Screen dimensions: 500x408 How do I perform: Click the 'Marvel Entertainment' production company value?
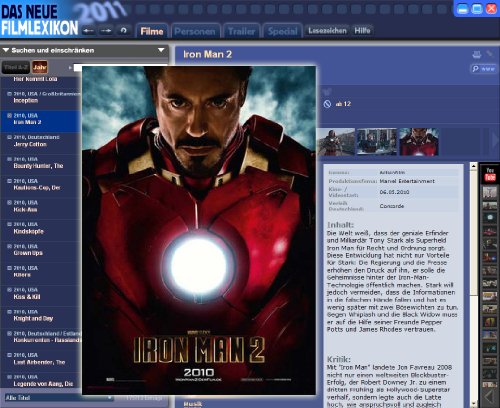point(407,181)
